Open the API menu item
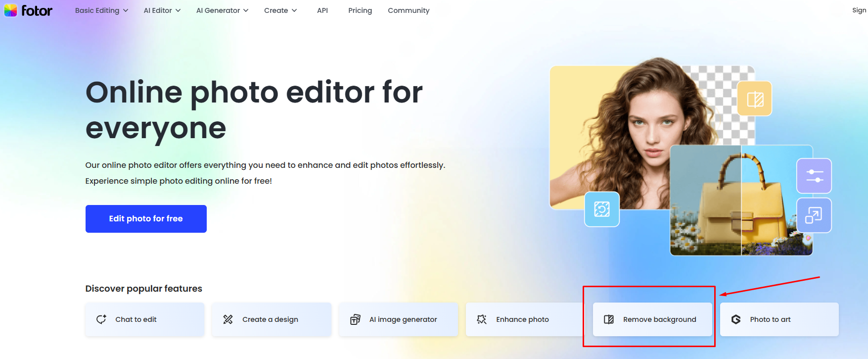 (x=322, y=10)
